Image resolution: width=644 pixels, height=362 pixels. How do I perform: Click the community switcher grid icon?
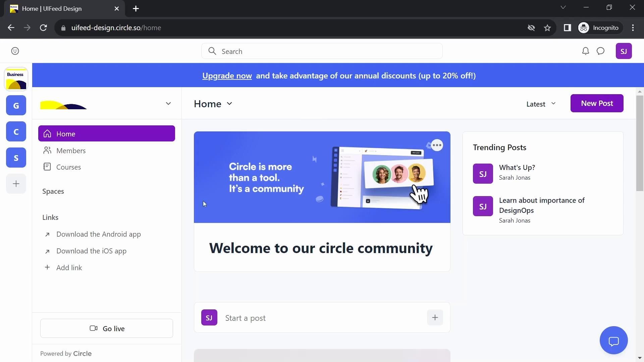point(15,51)
